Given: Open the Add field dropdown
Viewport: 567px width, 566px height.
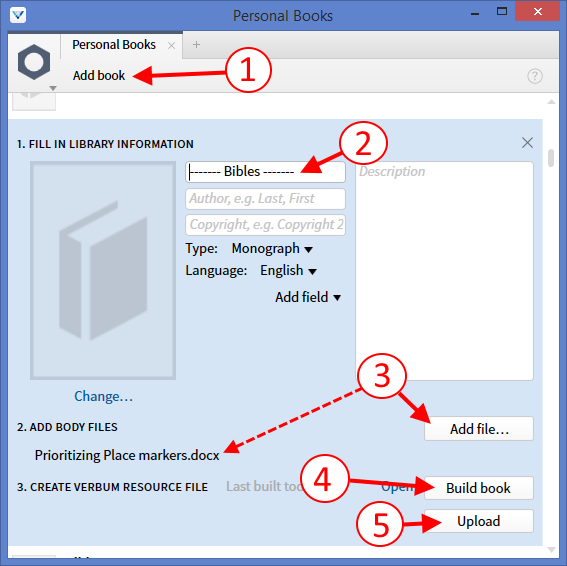Looking at the screenshot, I should [308, 297].
